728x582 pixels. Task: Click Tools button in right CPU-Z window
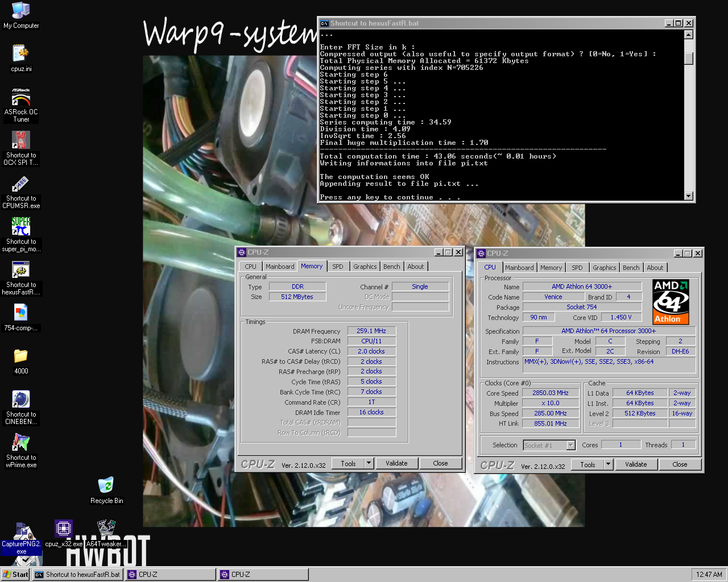click(x=588, y=464)
